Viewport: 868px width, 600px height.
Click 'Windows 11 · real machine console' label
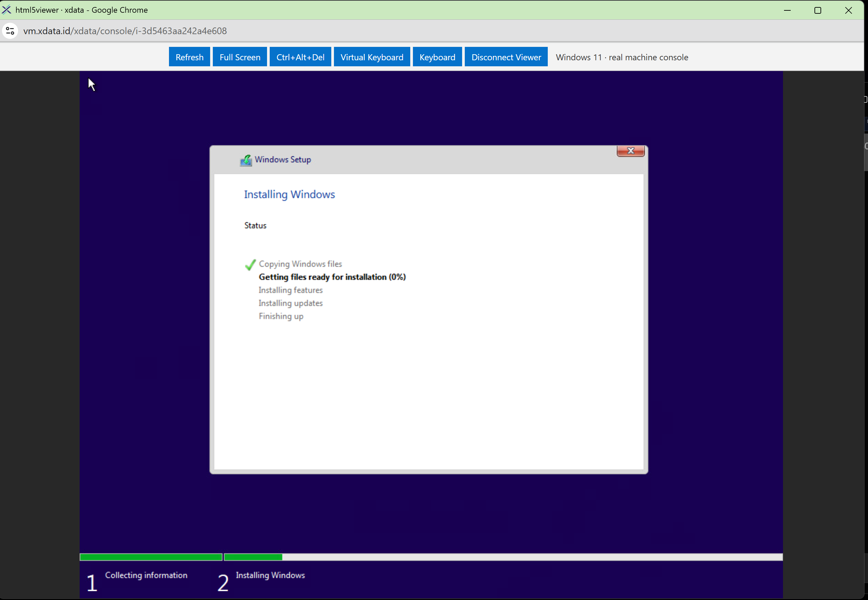point(622,57)
